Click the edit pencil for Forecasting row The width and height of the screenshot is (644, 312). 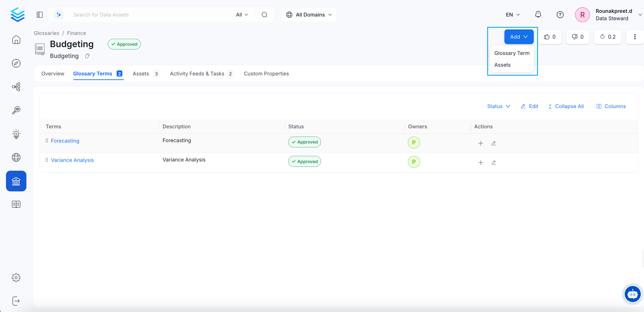point(493,143)
